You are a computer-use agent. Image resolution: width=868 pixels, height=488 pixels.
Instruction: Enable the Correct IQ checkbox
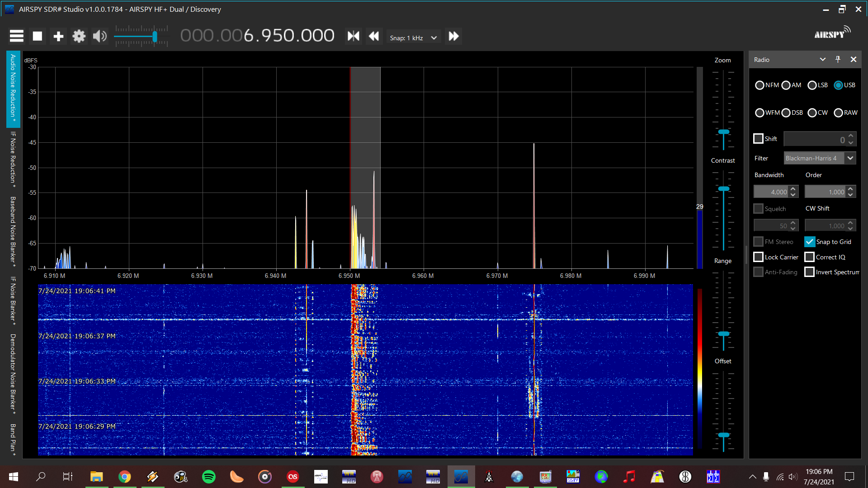coord(810,257)
